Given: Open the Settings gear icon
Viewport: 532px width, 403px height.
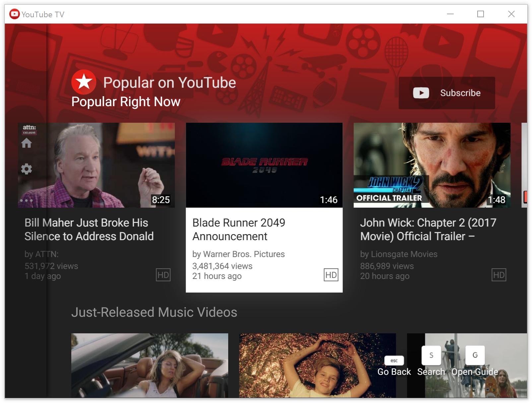Looking at the screenshot, I should point(27,169).
